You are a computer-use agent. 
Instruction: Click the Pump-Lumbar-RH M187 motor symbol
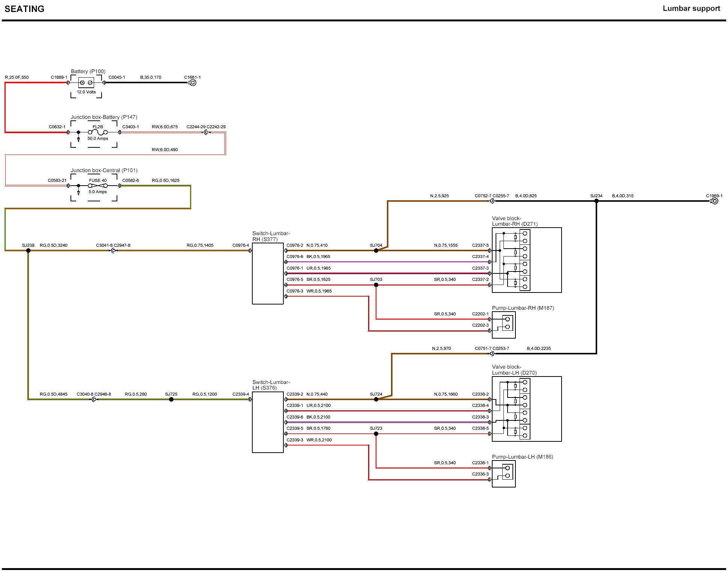(x=504, y=325)
